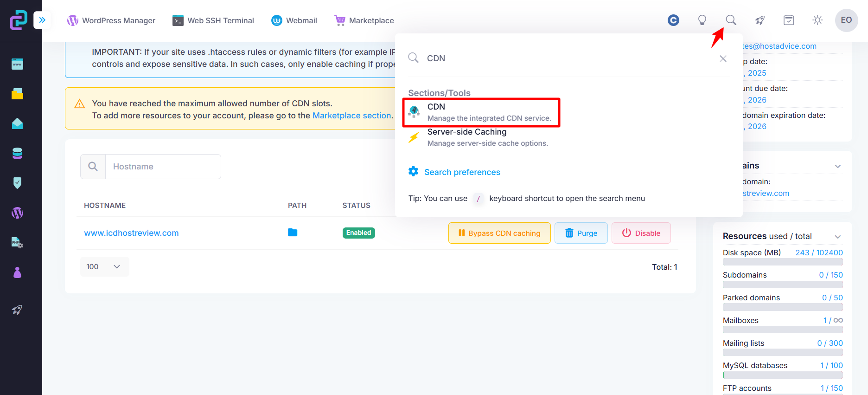Expand the sidebar with double-chevron button

(x=42, y=20)
